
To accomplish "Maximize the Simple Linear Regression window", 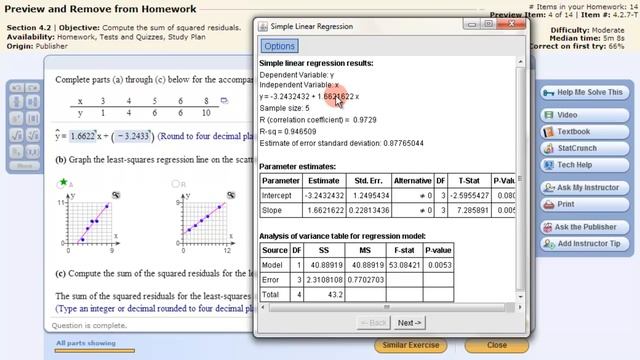I will (x=488, y=24).
